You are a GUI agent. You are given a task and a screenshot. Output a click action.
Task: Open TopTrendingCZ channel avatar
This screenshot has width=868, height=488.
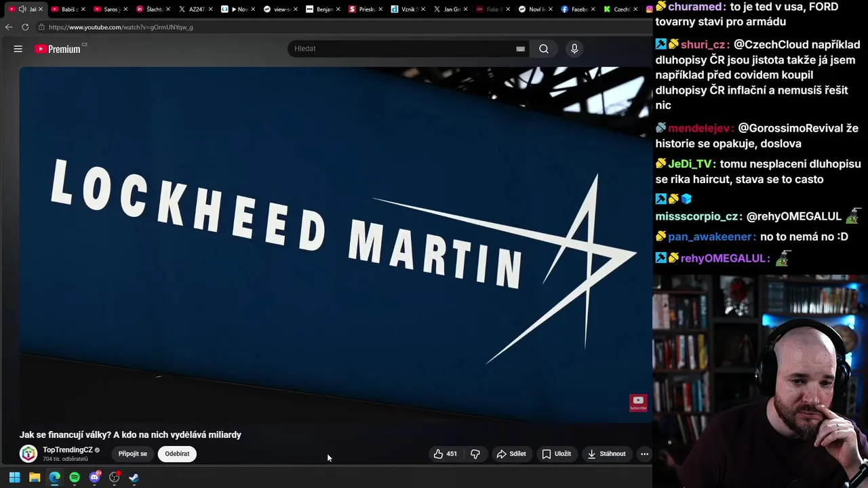(x=28, y=454)
